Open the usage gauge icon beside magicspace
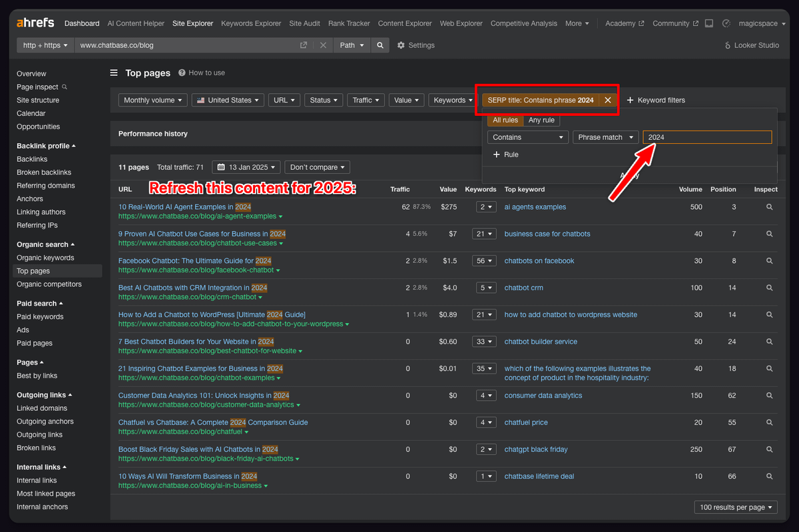This screenshot has width=799, height=532. (726, 23)
